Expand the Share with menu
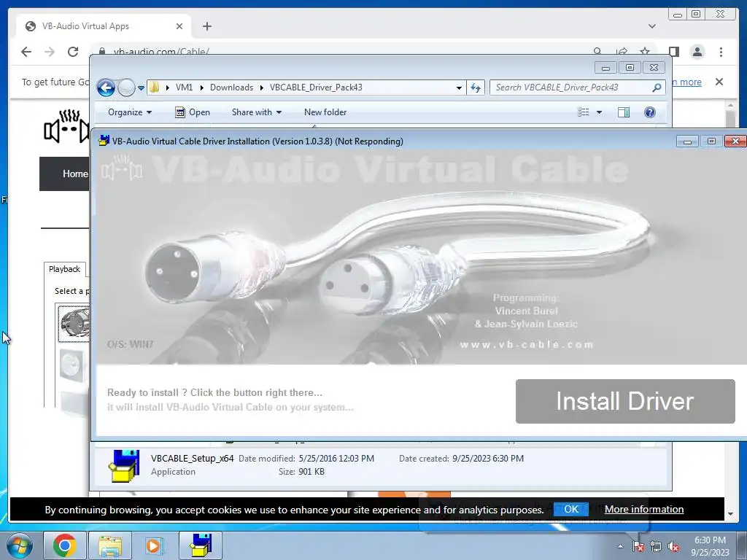 pos(256,112)
